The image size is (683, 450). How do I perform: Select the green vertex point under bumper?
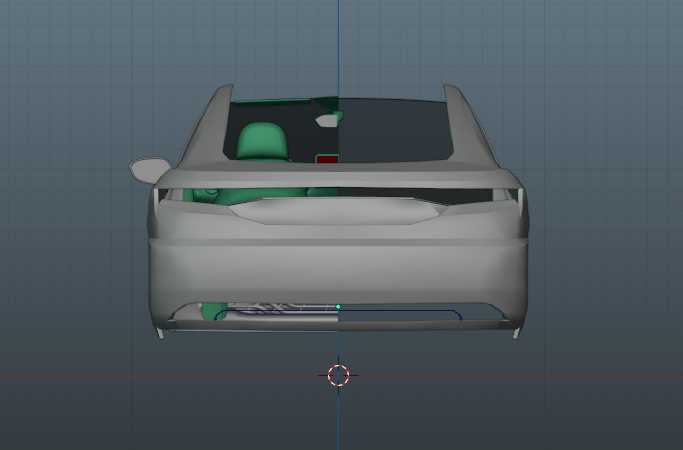338,307
